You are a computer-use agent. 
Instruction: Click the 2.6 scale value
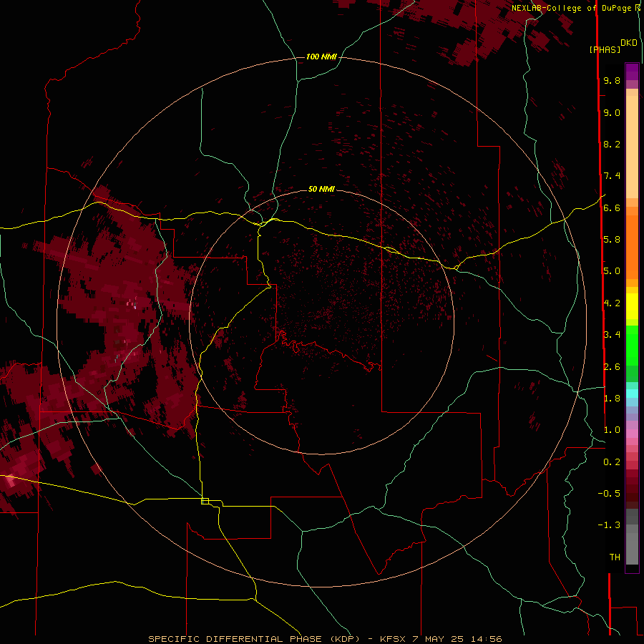(x=612, y=367)
